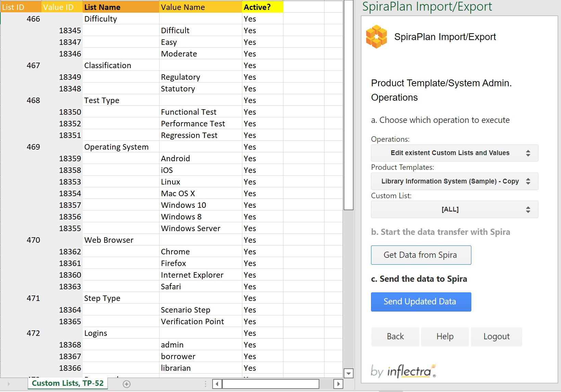Select the borrower value cell

tap(201, 356)
